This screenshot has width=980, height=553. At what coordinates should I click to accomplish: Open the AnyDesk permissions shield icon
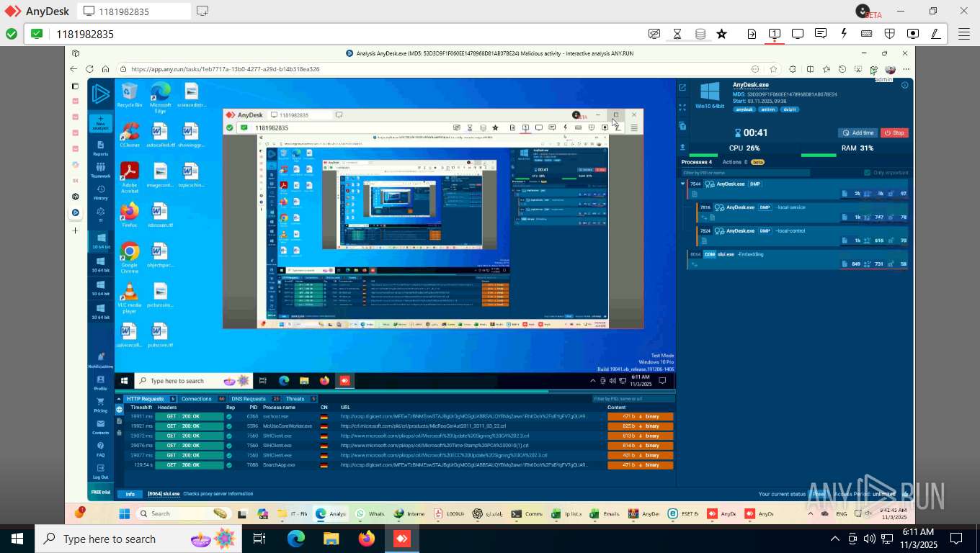pyautogui.click(x=890, y=34)
